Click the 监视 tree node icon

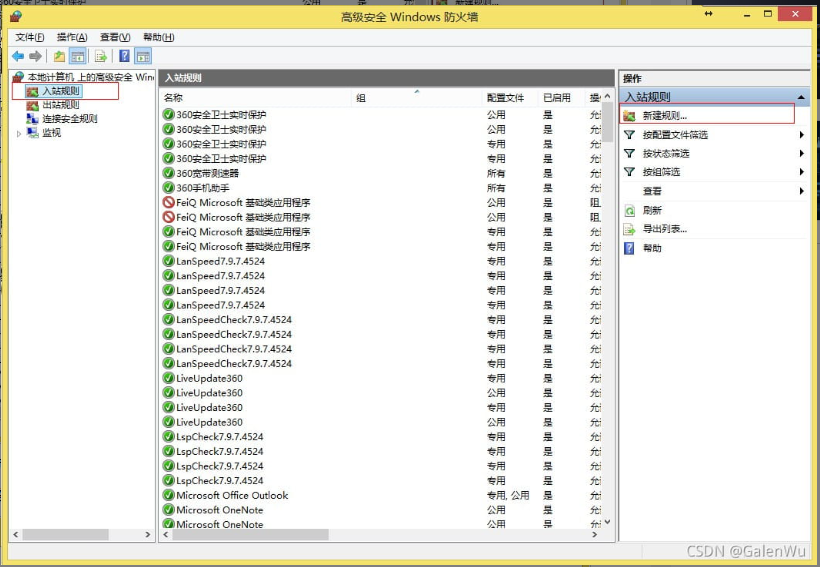click(x=32, y=133)
